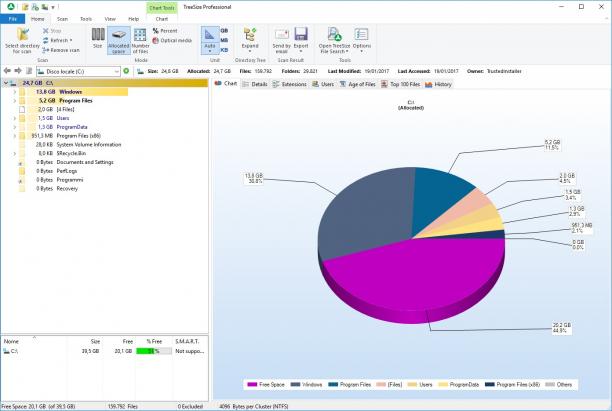Collapse the C:\ root node
The width and height of the screenshot is (612, 411).
click(x=5, y=83)
